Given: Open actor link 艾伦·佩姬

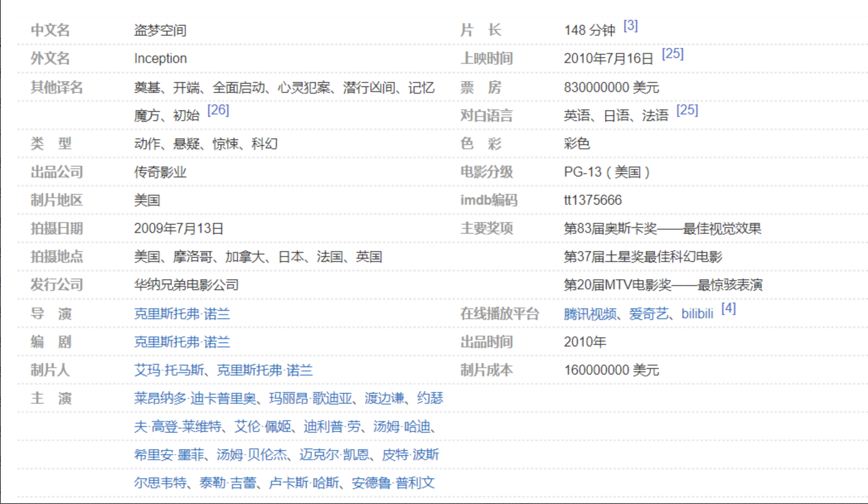Looking at the screenshot, I should click(x=263, y=426).
